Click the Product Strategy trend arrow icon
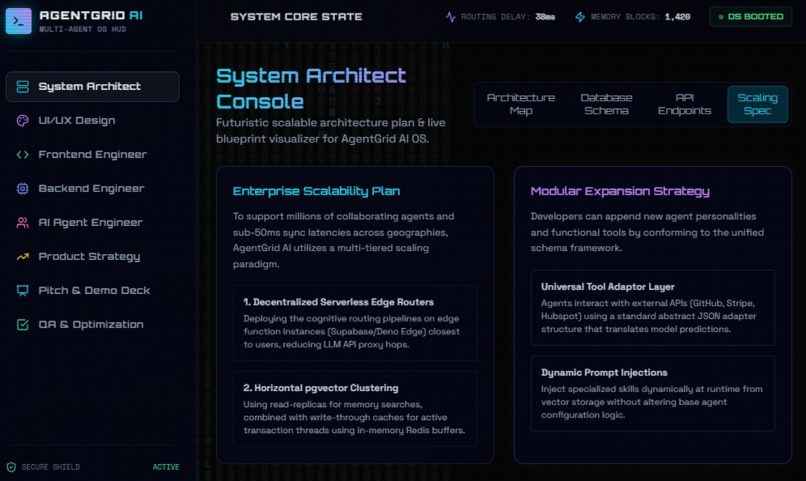 [x=23, y=256]
